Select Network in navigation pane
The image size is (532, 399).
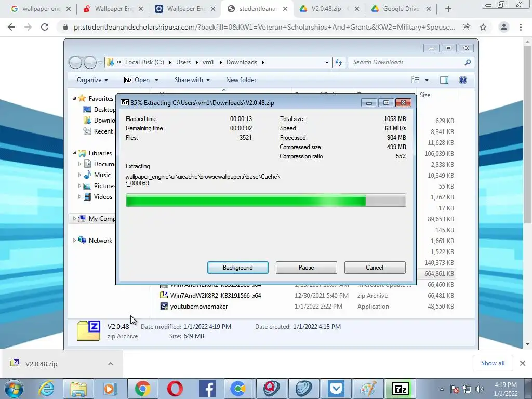click(x=100, y=240)
